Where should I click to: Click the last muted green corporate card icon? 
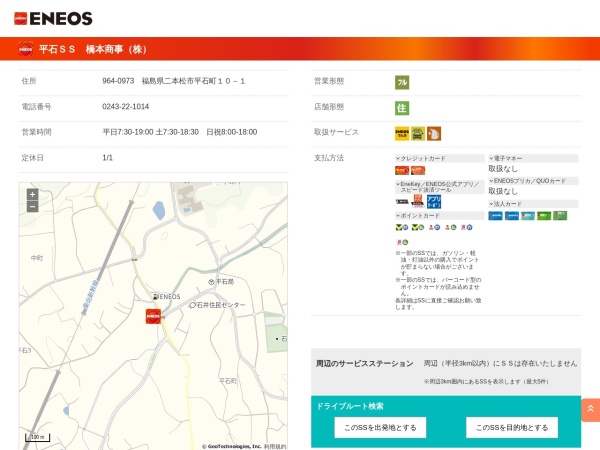pos(560,216)
